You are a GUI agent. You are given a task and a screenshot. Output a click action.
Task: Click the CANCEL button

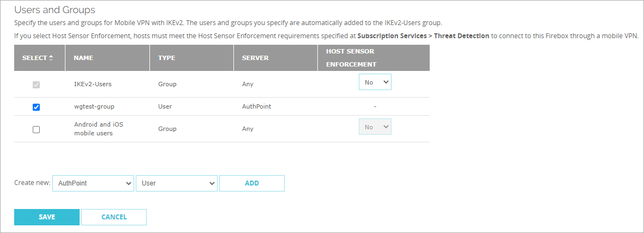114,217
